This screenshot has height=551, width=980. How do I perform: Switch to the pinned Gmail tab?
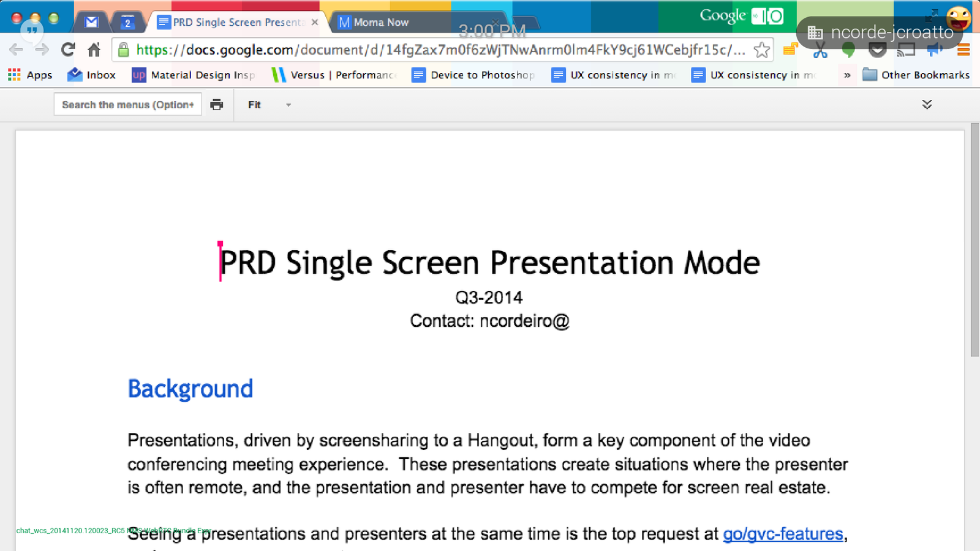pos(92,23)
